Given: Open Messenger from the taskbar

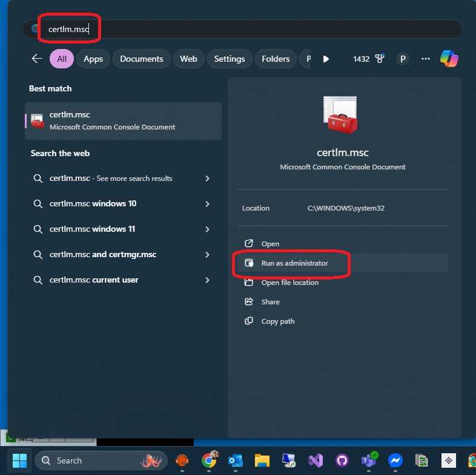Looking at the screenshot, I should tap(395, 460).
